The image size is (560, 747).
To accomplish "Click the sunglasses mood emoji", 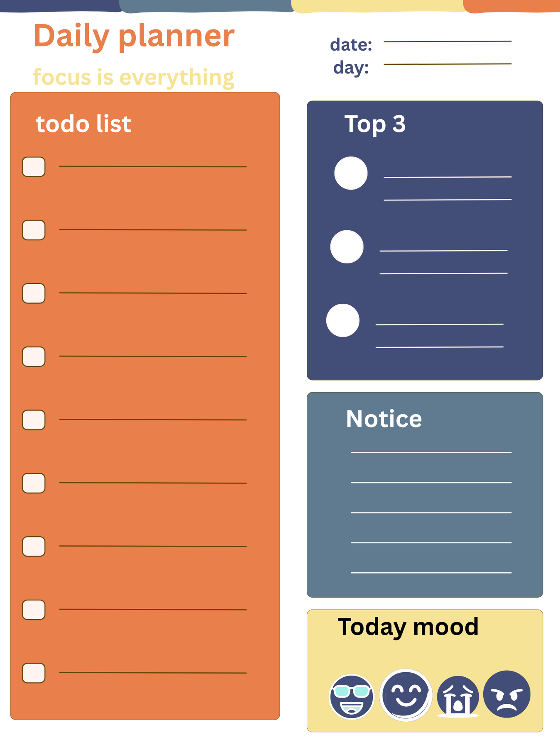I will tap(352, 696).
